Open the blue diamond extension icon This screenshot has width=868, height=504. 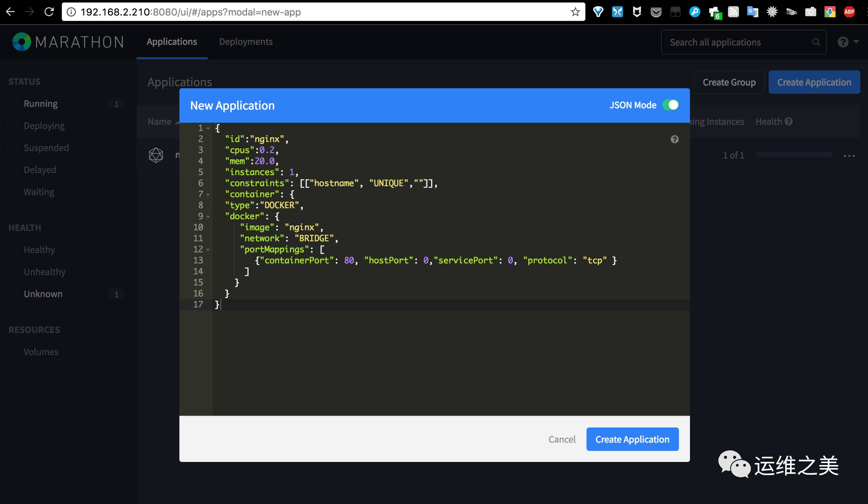pyautogui.click(x=598, y=12)
